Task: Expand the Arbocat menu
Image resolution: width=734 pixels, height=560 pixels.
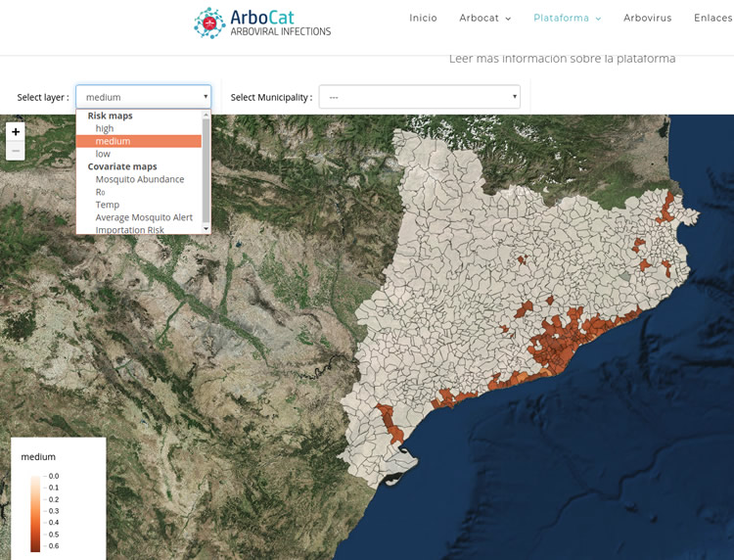Action: click(x=484, y=18)
